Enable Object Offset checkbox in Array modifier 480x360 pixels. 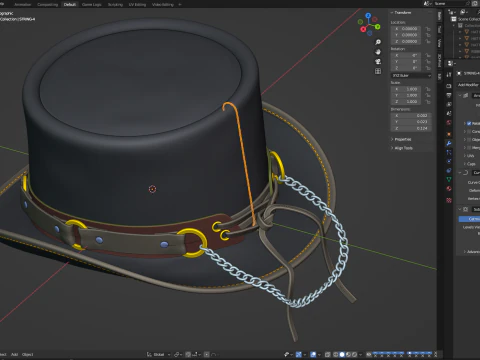pos(469,139)
